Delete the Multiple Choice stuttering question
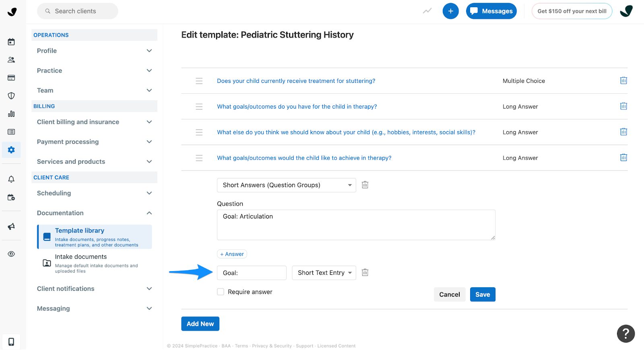 [623, 80]
